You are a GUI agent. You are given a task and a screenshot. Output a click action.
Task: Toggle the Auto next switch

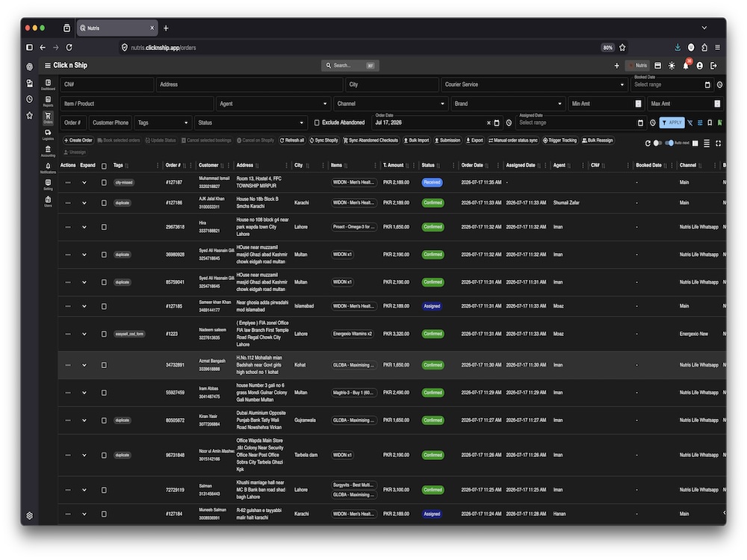pyautogui.click(x=669, y=143)
